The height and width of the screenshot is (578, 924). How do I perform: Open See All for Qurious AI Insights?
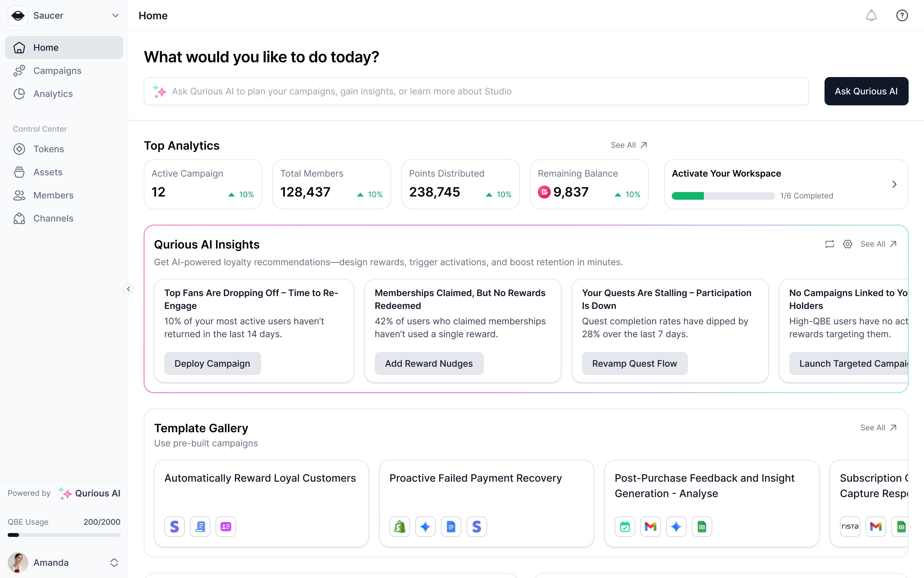click(x=878, y=244)
